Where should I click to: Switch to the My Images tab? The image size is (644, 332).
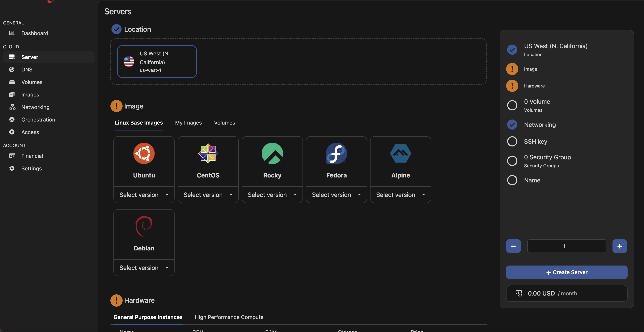pyautogui.click(x=188, y=122)
